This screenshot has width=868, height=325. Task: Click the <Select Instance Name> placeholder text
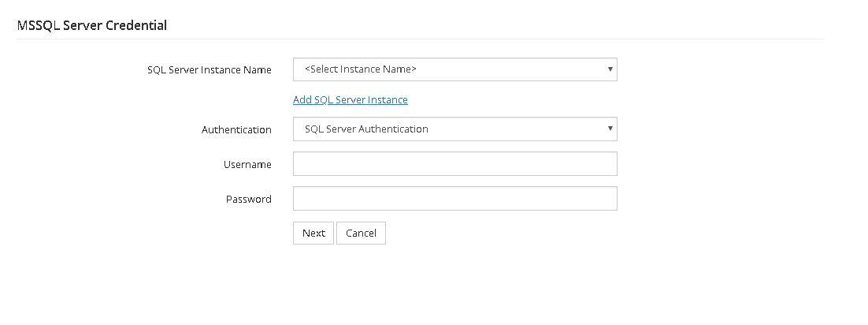[361, 69]
